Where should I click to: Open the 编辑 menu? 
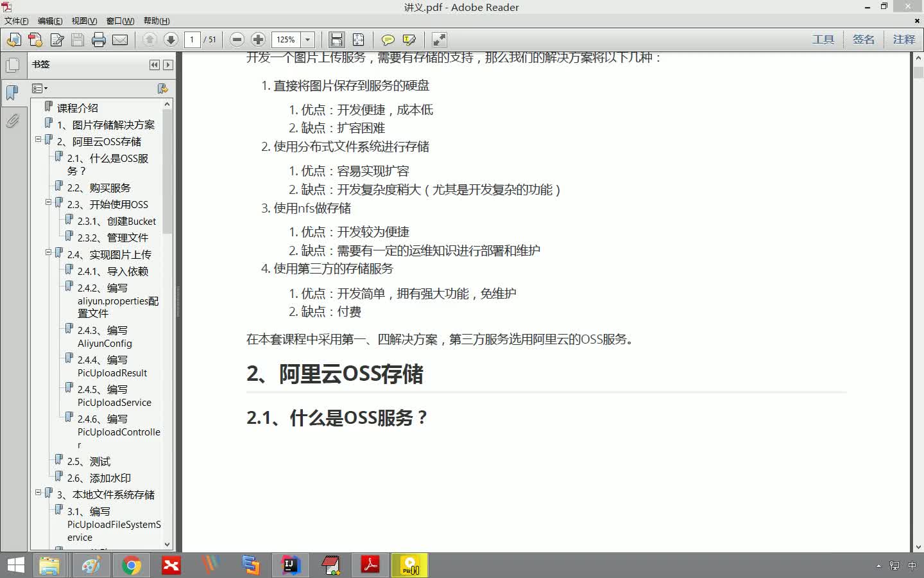click(50, 21)
